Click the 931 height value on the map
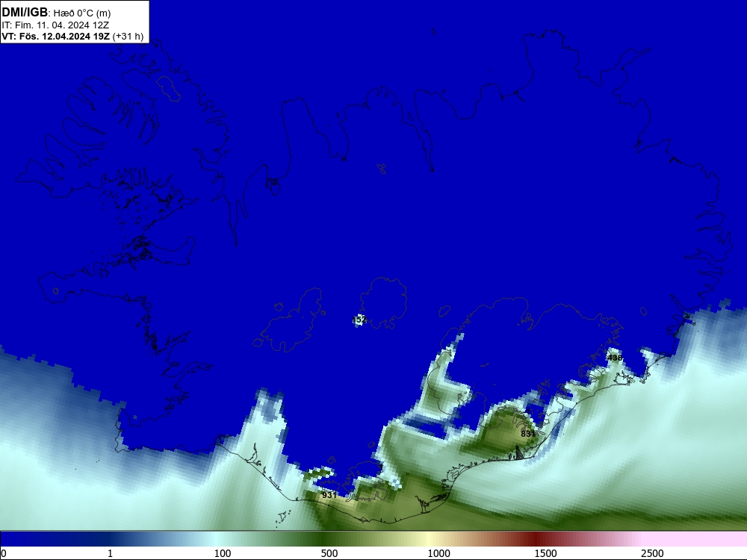The width and height of the screenshot is (747, 560). (329, 495)
